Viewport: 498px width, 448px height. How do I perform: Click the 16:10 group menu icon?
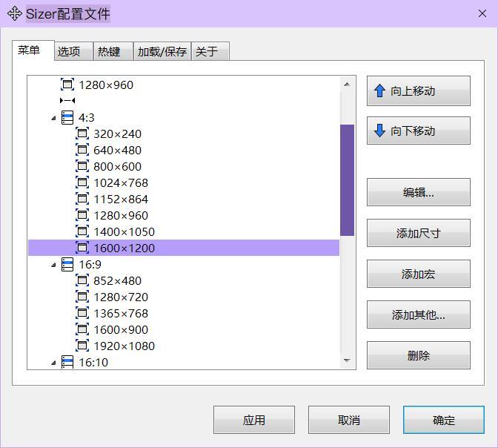[x=67, y=362]
